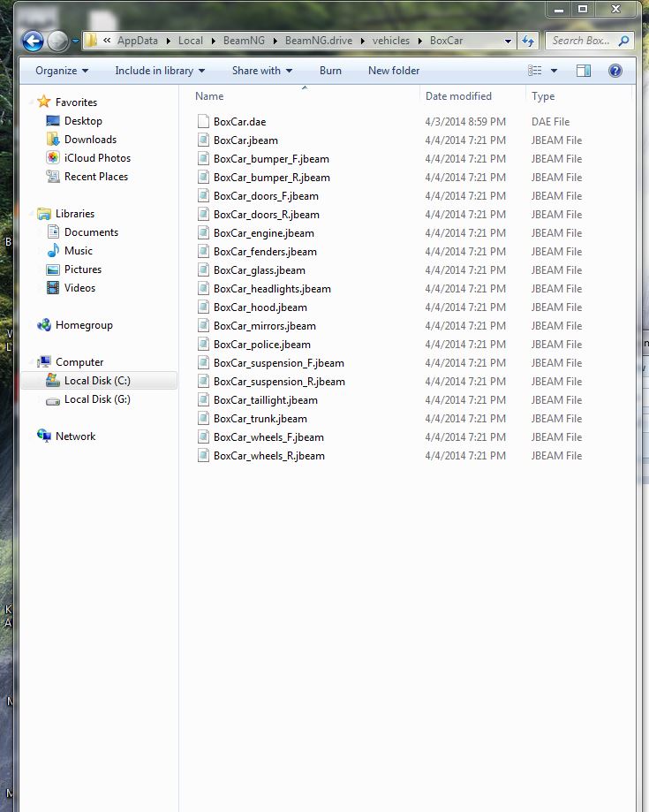Click the search magnifier icon
Screen dimensions: 649x812
coord(623,41)
